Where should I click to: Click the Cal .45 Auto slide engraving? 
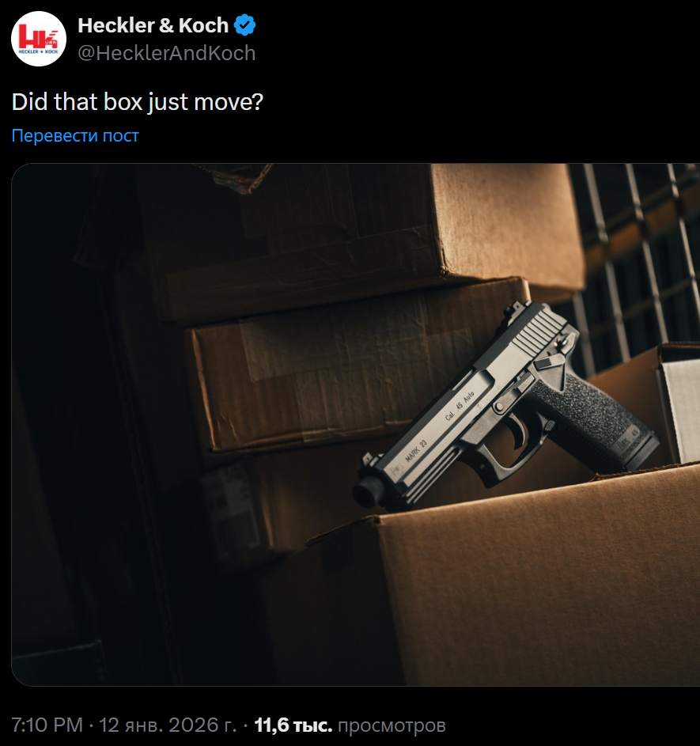[460, 405]
